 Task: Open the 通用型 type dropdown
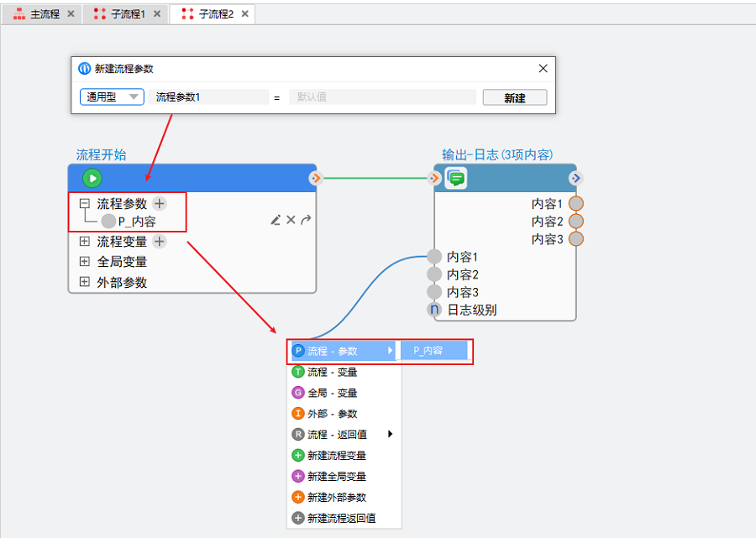112,97
